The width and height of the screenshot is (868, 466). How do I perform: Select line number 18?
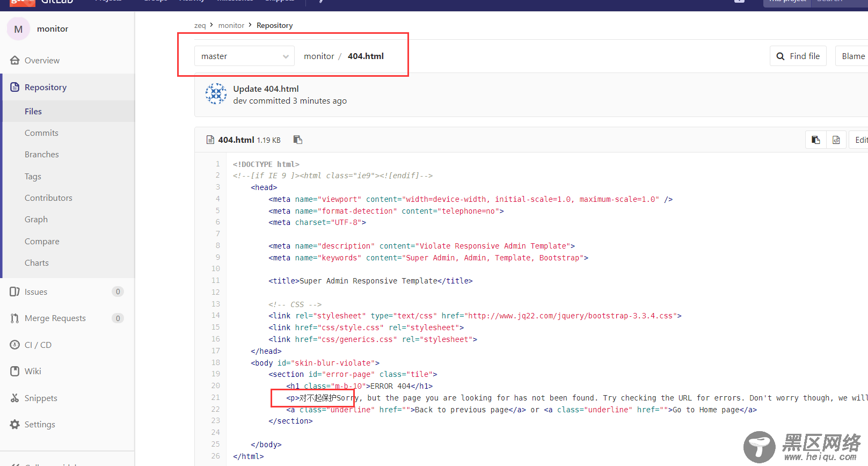(216, 362)
